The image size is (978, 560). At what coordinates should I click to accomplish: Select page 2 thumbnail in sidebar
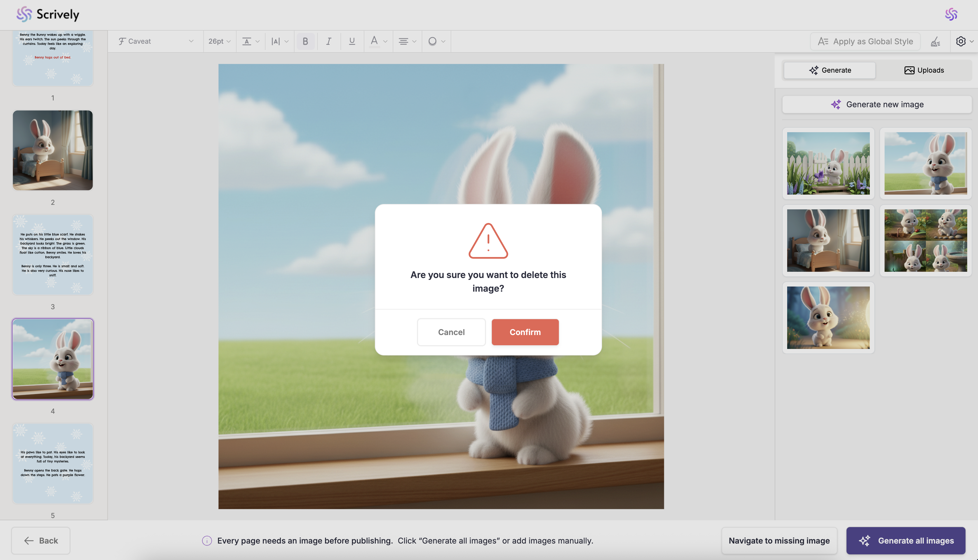tap(53, 150)
